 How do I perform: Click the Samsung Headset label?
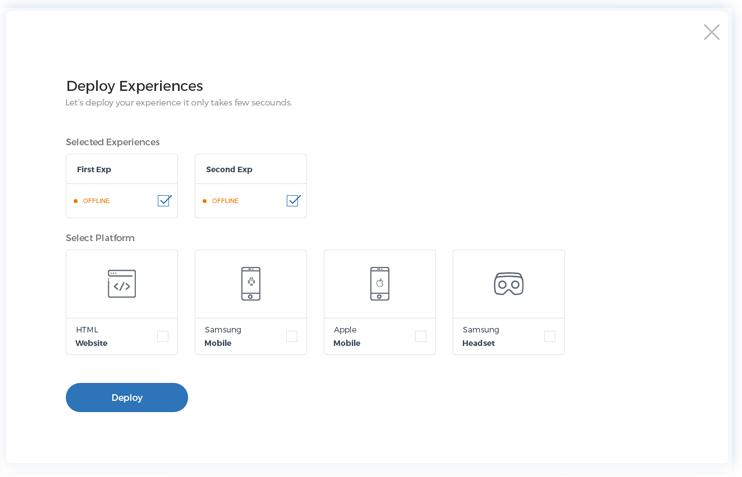pyautogui.click(x=481, y=336)
